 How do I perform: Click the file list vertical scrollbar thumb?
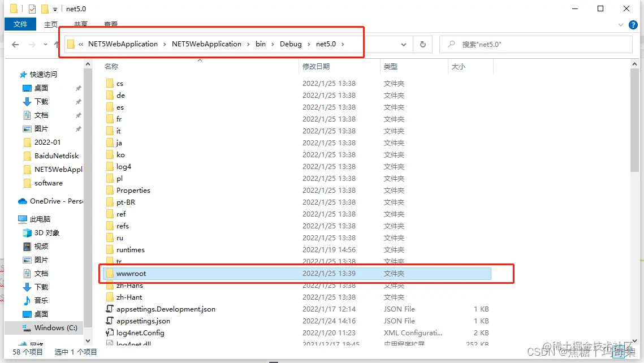click(634, 120)
